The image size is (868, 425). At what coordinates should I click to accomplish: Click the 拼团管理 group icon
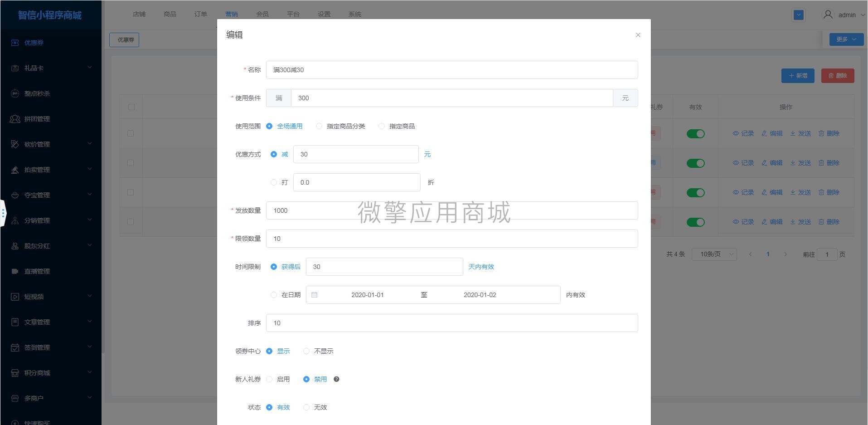point(15,119)
